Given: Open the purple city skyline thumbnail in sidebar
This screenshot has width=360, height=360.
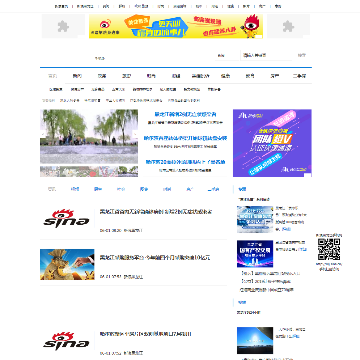Looking at the screenshot, I should [255, 254].
